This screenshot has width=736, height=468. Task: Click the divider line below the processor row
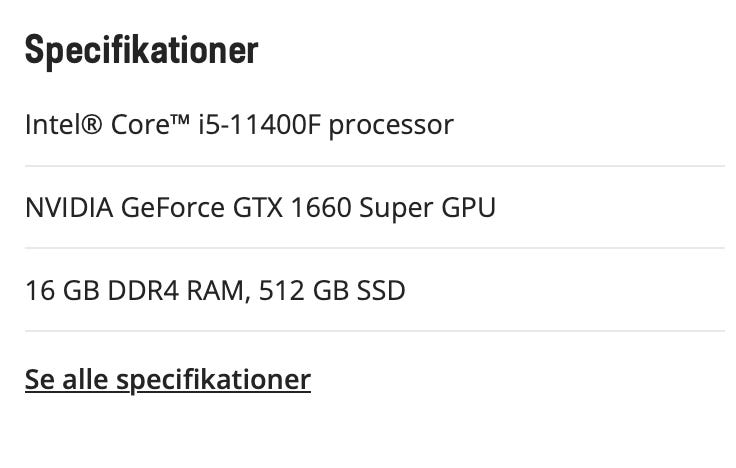click(374, 166)
